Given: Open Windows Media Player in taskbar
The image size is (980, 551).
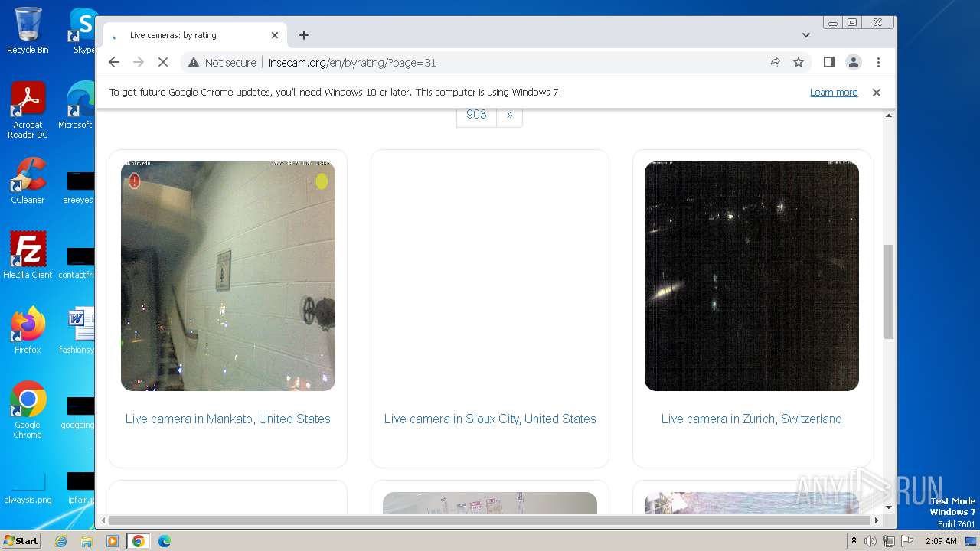Looking at the screenshot, I should point(113,541).
